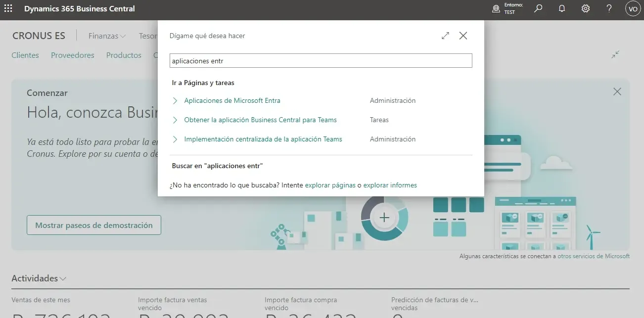Open the Clientes menu item
This screenshot has height=318, width=644.
click(25, 55)
